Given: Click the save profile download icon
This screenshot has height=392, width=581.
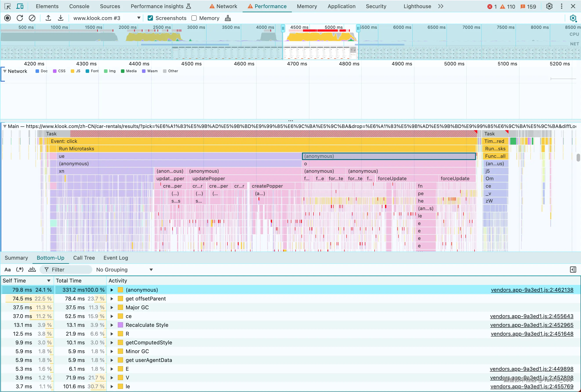Looking at the screenshot, I should point(60,18).
